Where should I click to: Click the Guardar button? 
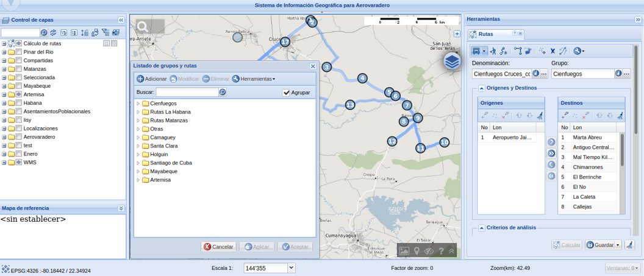[600, 245]
